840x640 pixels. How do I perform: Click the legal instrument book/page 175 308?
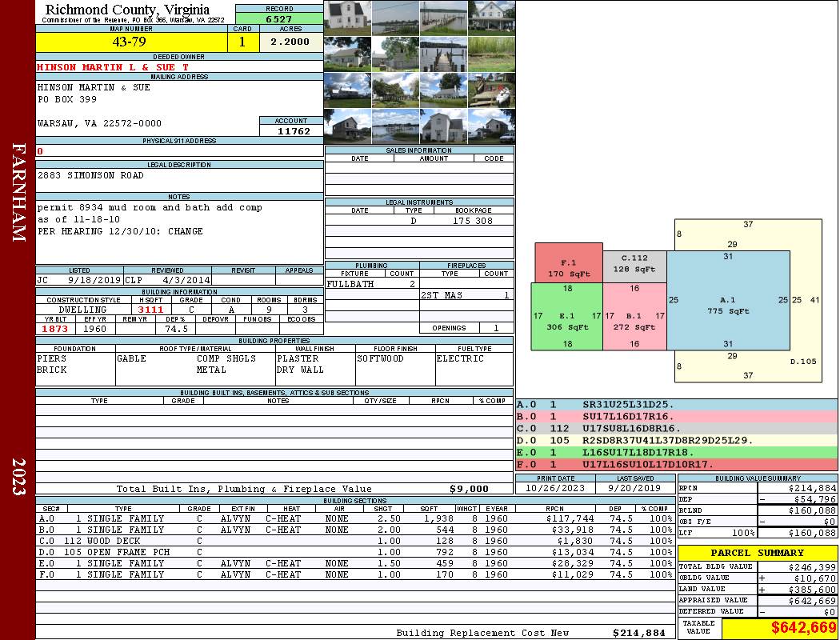473,221
